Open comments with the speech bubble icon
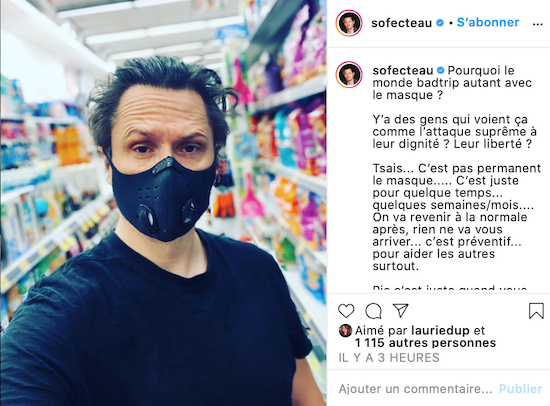Viewport: 550px width, 406px height. tap(373, 311)
